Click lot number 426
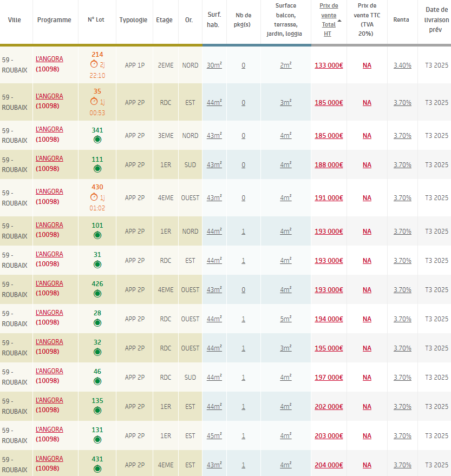The image size is (451, 476). (x=97, y=284)
